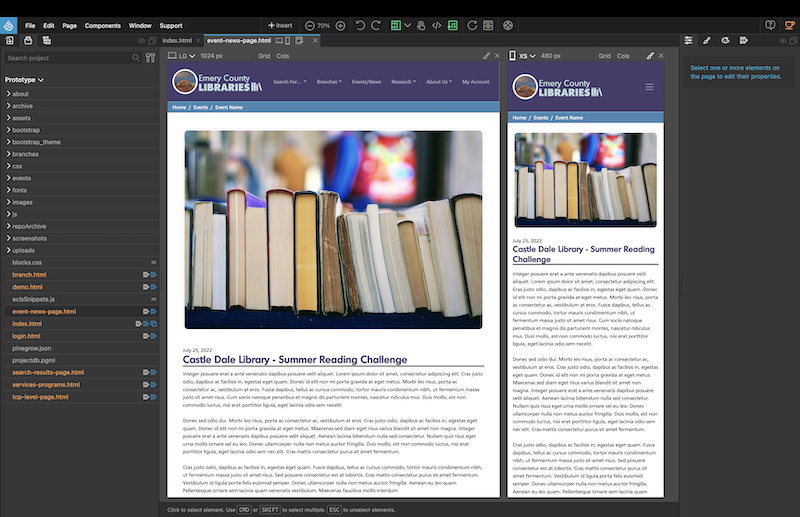
Task: Open the Components menu
Action: tap(102, 25)
